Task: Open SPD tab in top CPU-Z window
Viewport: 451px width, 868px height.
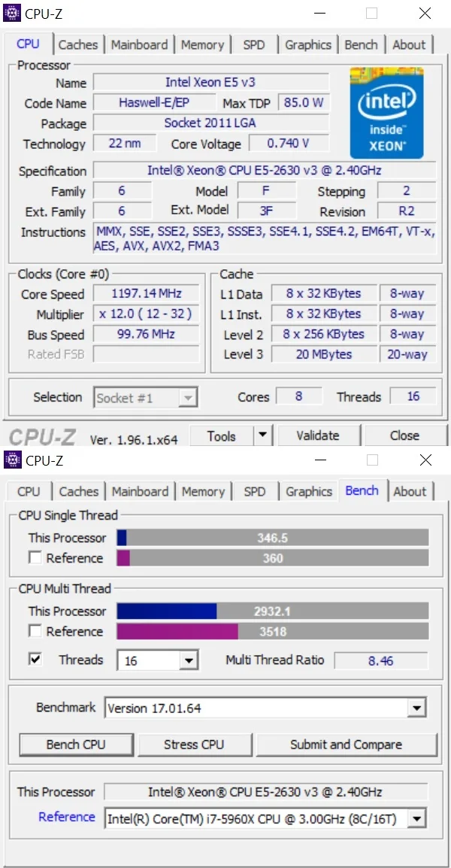Action: 254,45
